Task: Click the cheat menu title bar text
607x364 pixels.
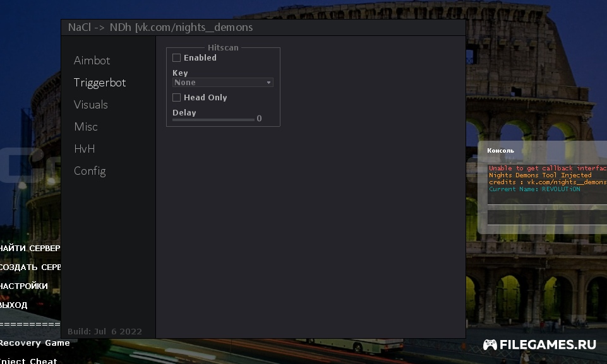Action: click(160, 28)
